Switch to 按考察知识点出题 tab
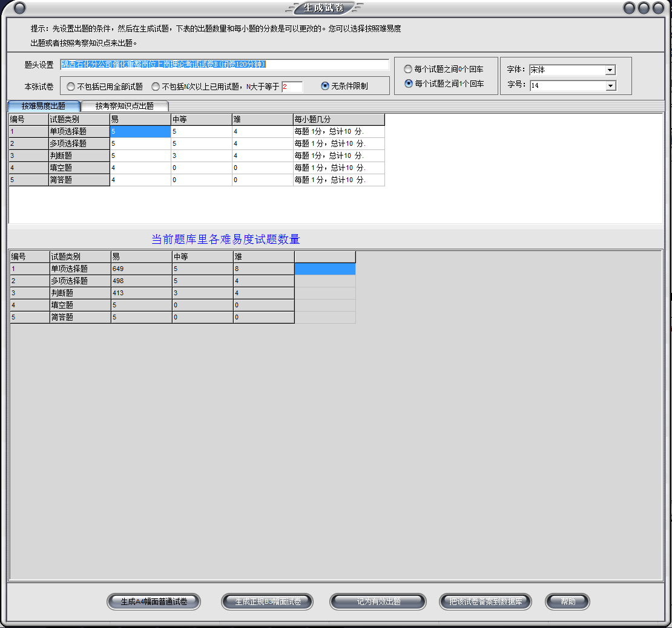The image size is (672, 628). tap(124, 106)
